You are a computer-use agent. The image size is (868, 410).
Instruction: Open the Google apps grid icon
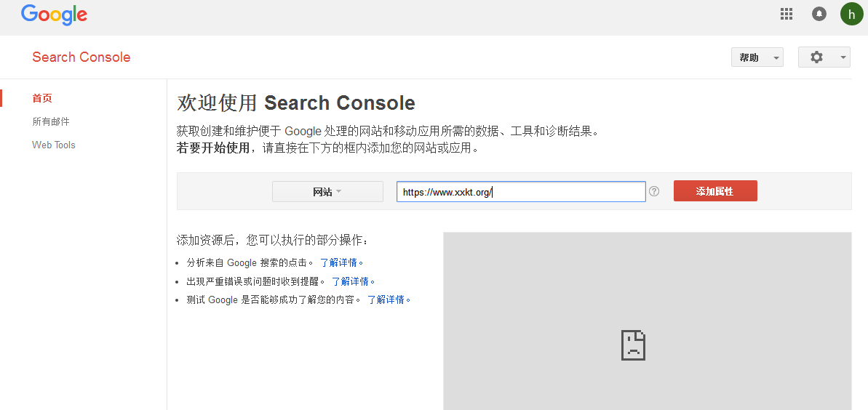tap(786, 14)
